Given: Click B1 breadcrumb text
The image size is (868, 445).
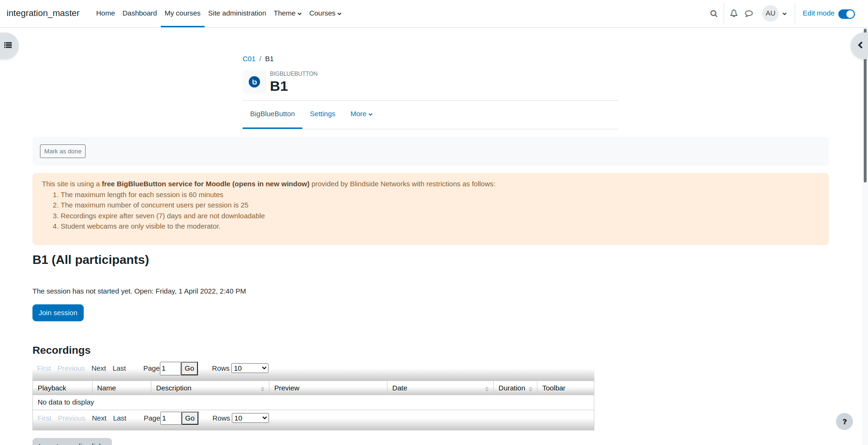Looking at the screenshot, I should pos(269,59).
